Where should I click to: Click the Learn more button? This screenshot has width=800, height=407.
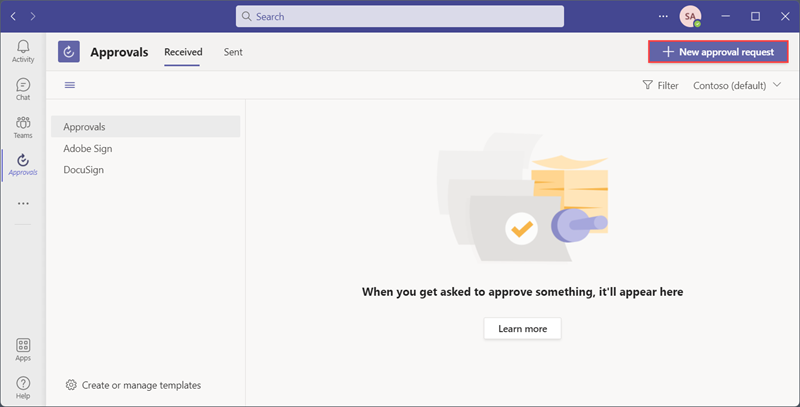click(522, 328)
